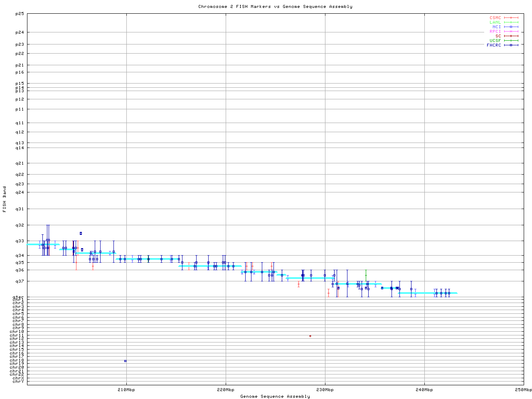Select the 230Mbp x-axis tick label
The width and height of the screenshot is (532, 399).
(x=325, y=390)
